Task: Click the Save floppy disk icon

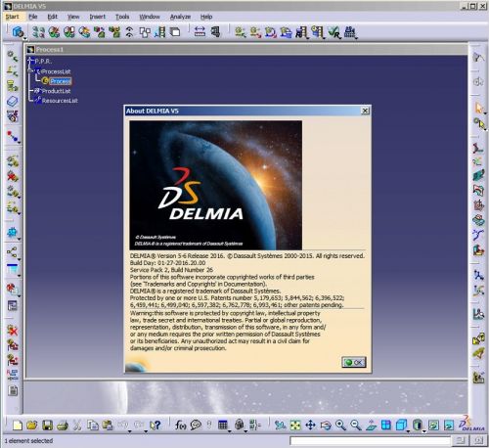Action: 47,425
